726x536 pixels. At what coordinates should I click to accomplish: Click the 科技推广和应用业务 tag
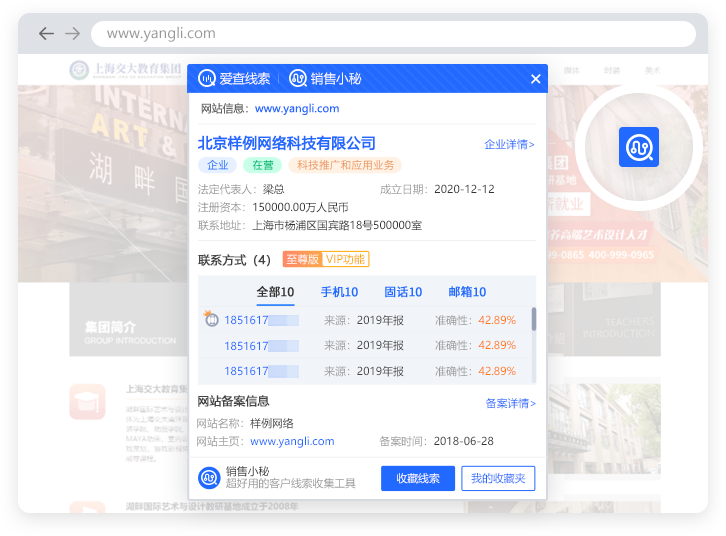(345, 165)
